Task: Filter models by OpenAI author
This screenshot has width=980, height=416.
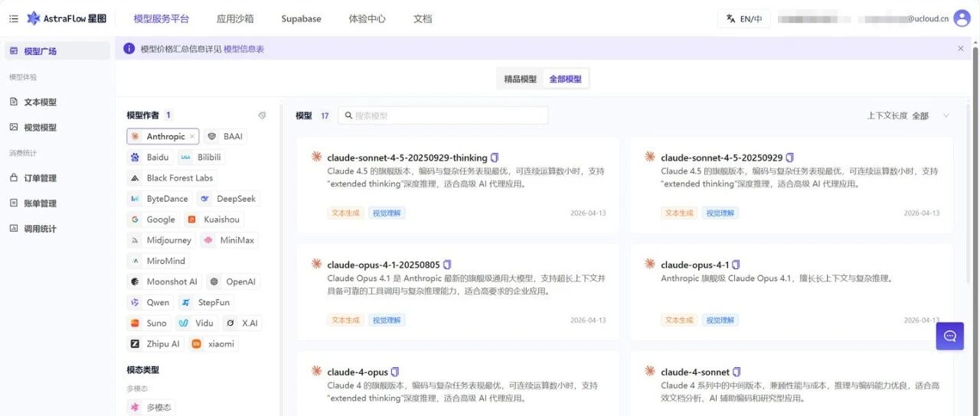Action: pos(233,281)
